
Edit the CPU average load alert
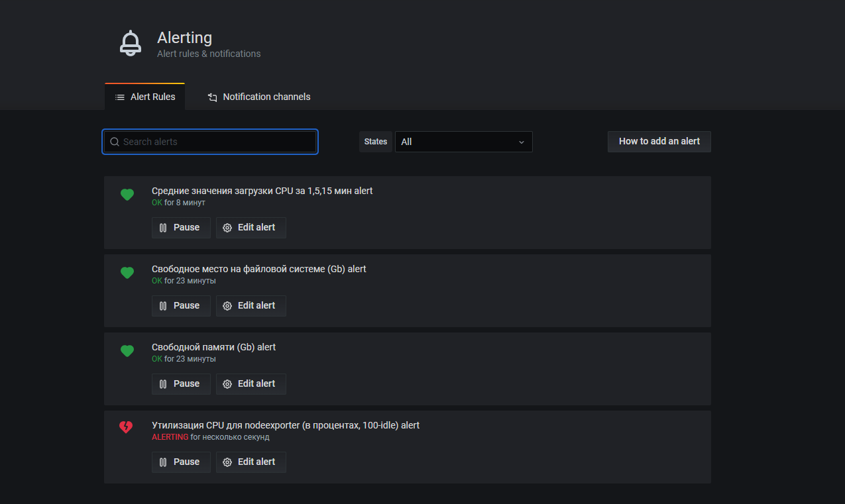[x=251, y=227]
